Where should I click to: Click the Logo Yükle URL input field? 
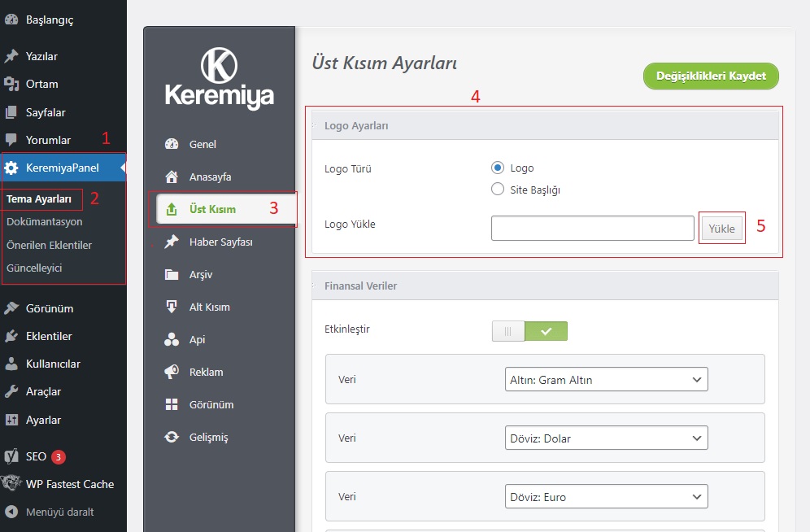click(x=593, y=229)
